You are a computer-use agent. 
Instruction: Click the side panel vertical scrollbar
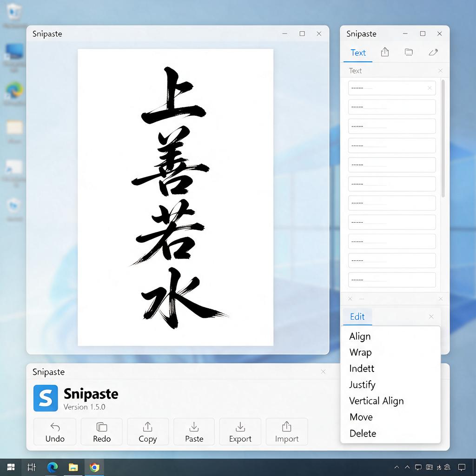[x=443, y=138]
